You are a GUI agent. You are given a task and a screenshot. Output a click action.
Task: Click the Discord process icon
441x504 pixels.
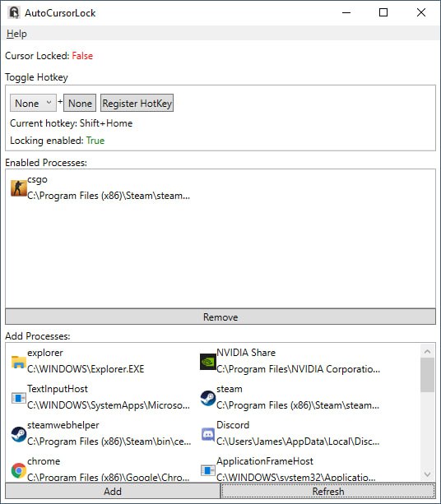(208, 434)
